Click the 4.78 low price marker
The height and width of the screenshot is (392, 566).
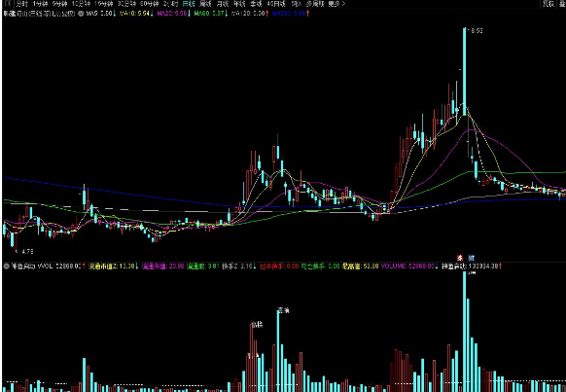tap(28, 251)
